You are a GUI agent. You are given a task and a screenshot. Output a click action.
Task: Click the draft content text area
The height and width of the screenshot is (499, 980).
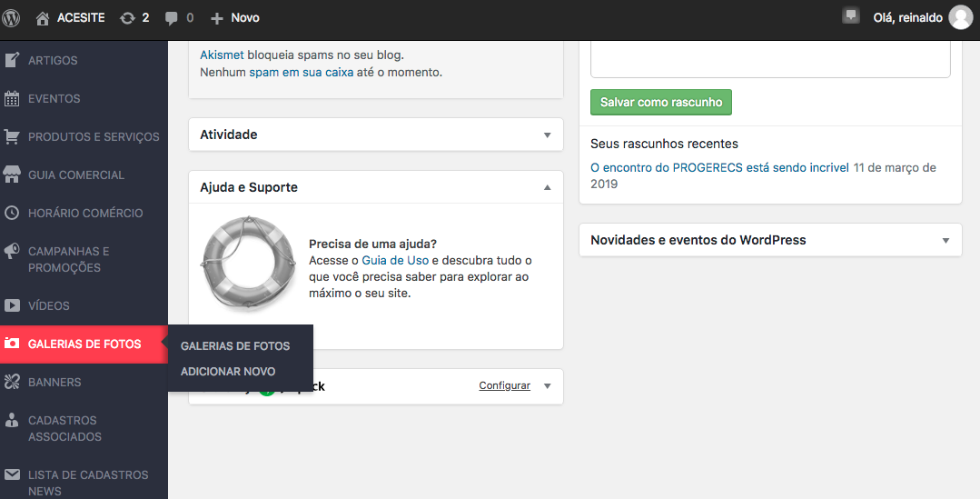[770, 59]
